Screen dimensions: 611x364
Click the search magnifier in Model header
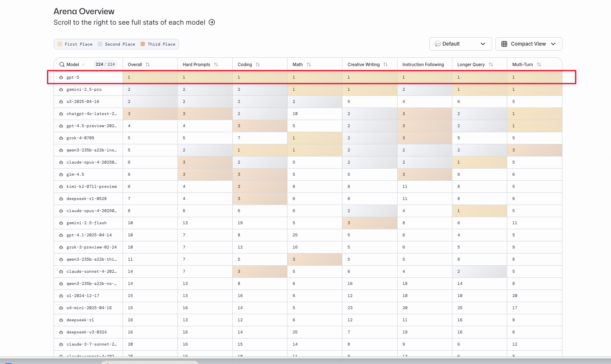[x=62, y=64]
